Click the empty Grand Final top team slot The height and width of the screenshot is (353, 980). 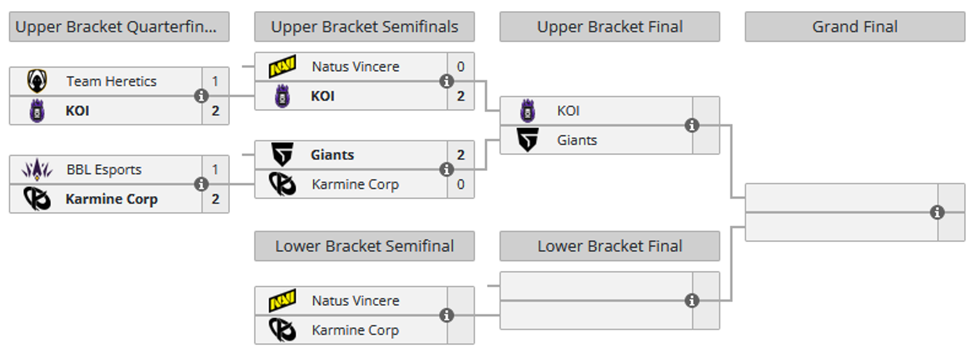point(841,198)
